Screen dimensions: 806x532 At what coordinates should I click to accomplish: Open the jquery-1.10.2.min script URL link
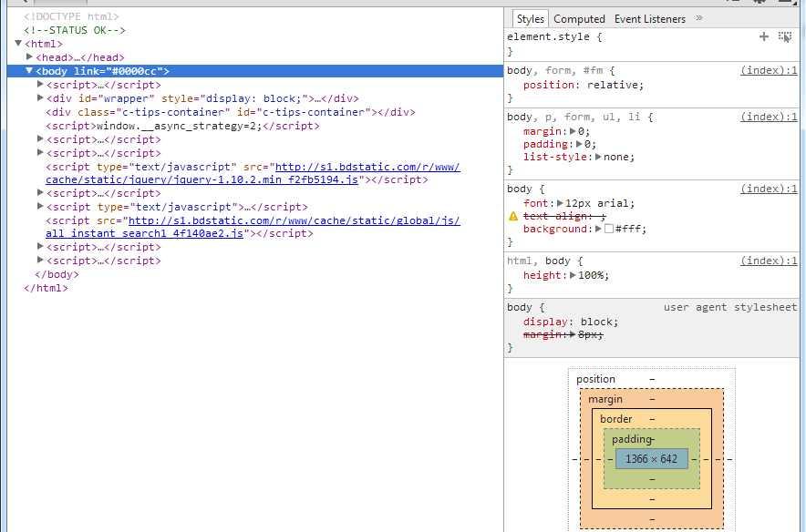pos(253,173)
